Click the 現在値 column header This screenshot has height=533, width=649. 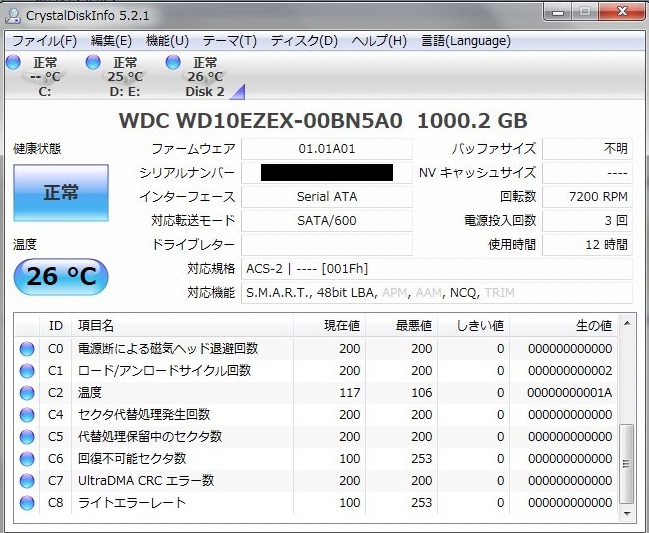[329, 326]
